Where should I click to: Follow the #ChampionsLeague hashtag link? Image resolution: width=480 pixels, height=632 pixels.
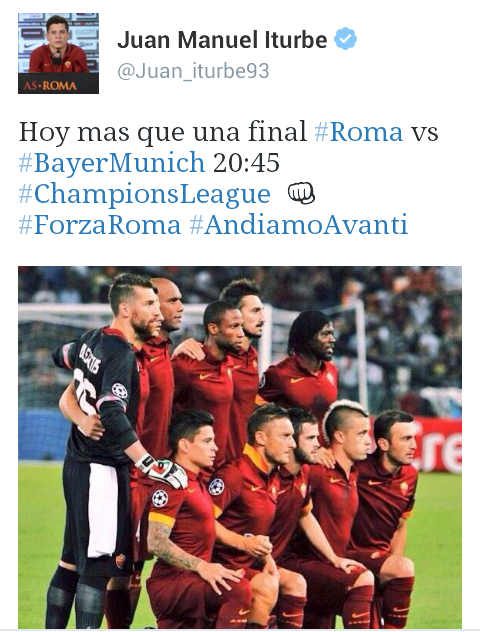coord(144,194)
